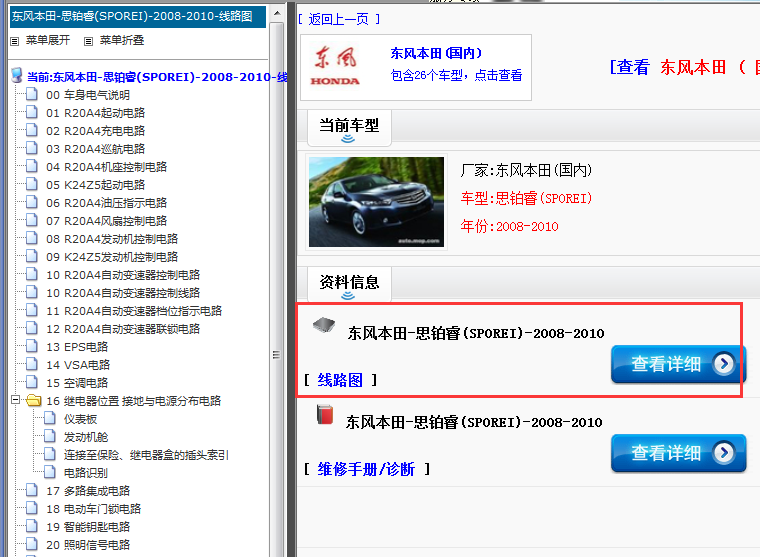
Task: Click page icon for 00 车身电气说明
Action: (32, 94)
